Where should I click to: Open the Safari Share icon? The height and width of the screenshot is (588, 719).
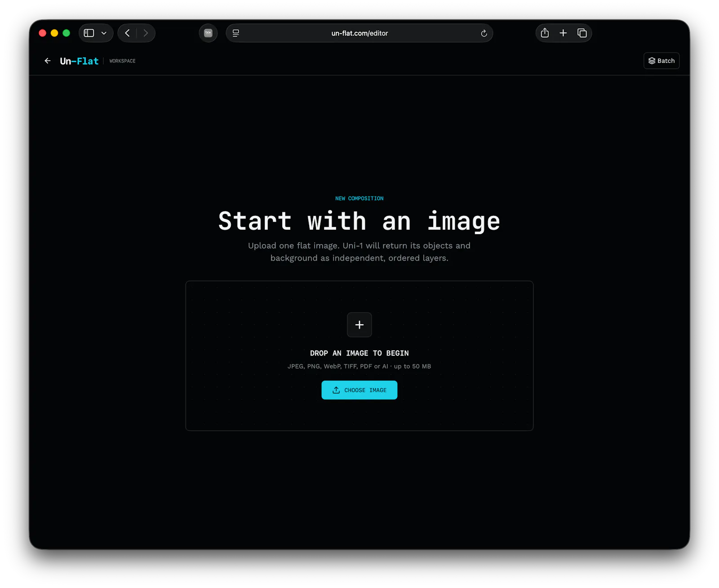coord(545,33)
